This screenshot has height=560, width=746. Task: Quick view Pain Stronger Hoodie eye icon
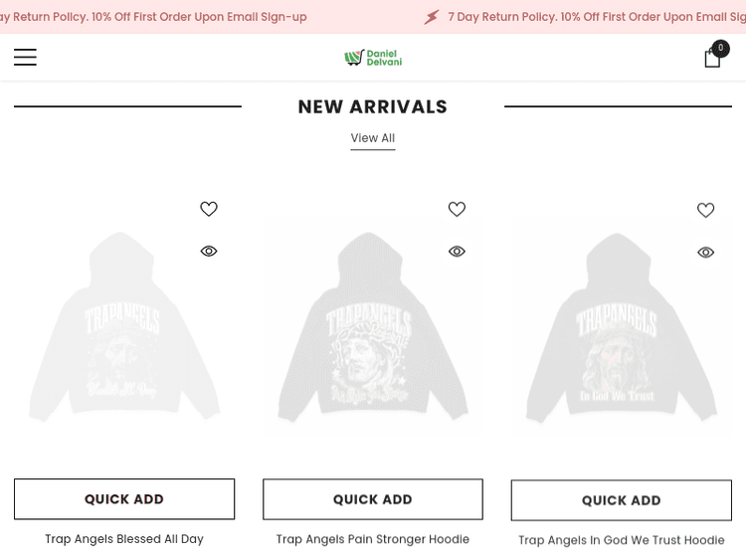coord(457,252)
